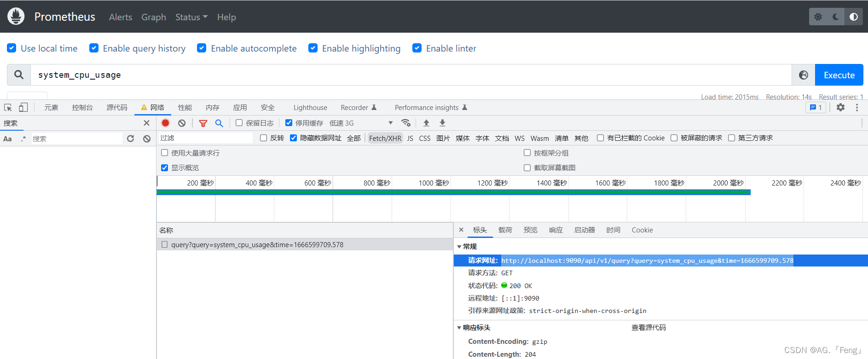868x359 pixels.
Task: Select the auto theme contrast icon
Action: point(854,17)
